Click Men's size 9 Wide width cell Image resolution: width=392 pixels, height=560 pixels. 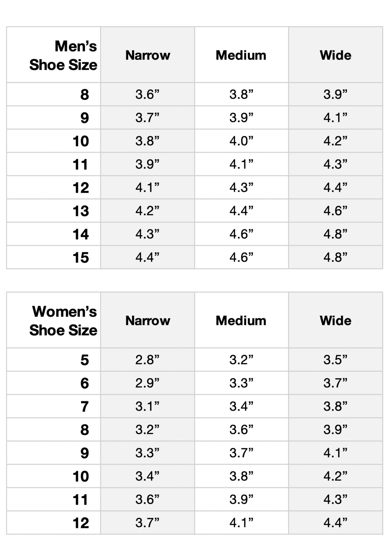pyautogui.click(x=335, y=118)
